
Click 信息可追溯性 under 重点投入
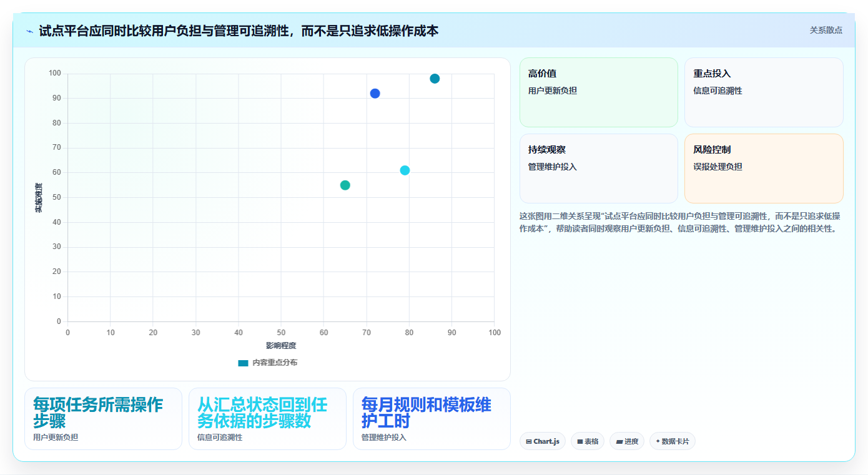coord(718,91)
